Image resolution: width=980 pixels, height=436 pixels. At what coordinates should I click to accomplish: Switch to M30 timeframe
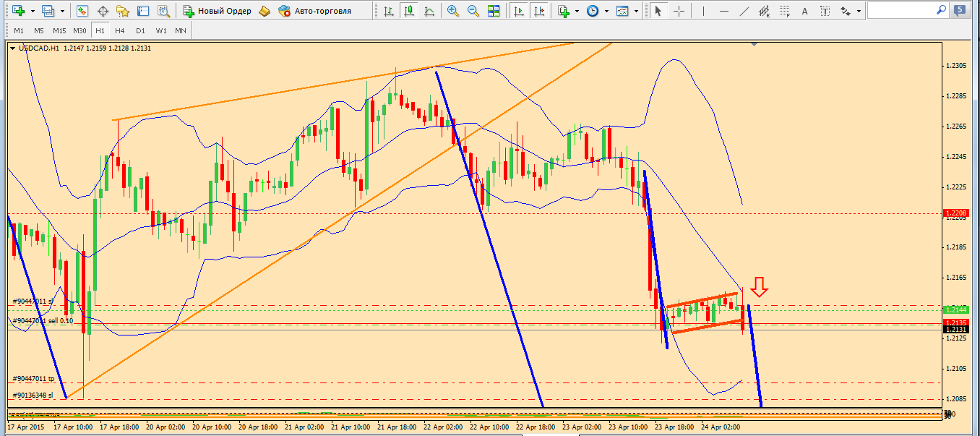[80, 30]
